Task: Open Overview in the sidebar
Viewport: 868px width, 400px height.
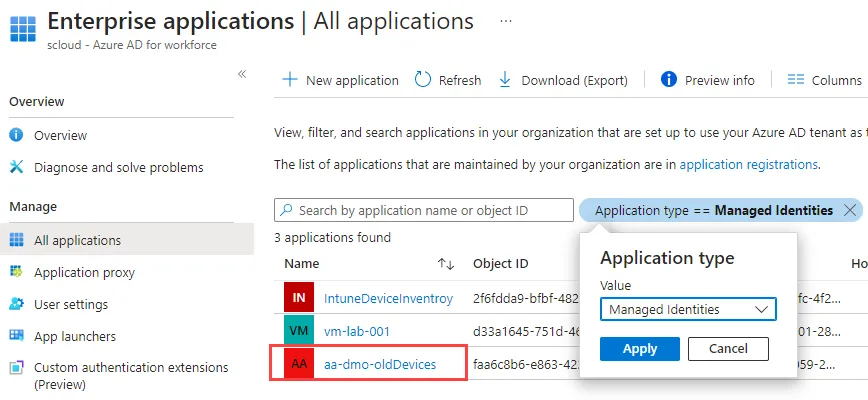Action: pos(60,136)
